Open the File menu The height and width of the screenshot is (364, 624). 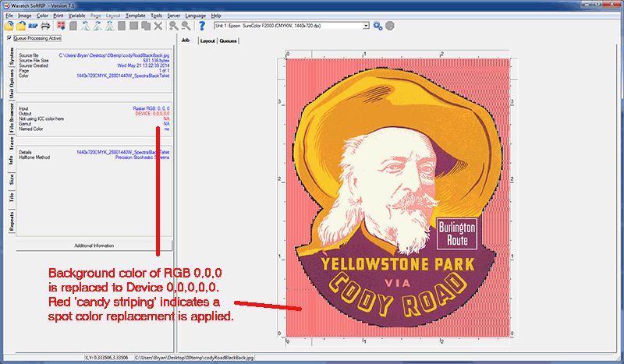click(x=9, y=16)
